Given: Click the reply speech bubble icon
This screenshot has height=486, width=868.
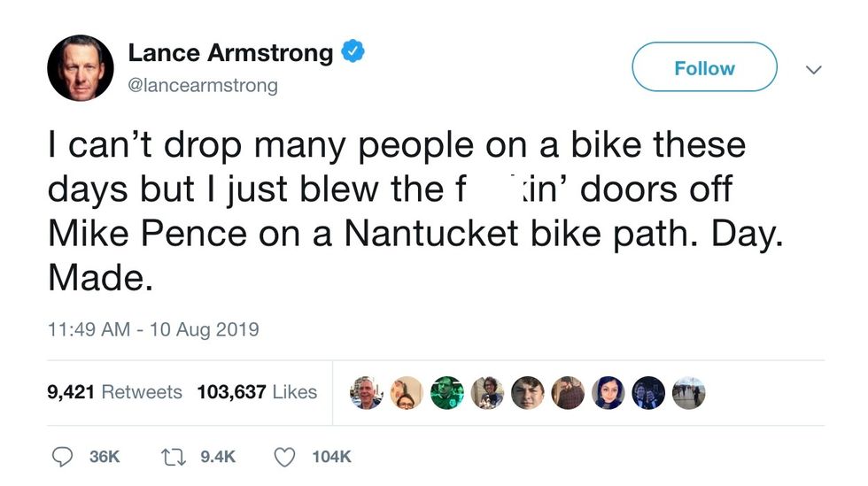Looking at the screenshot, I should 63,456.
